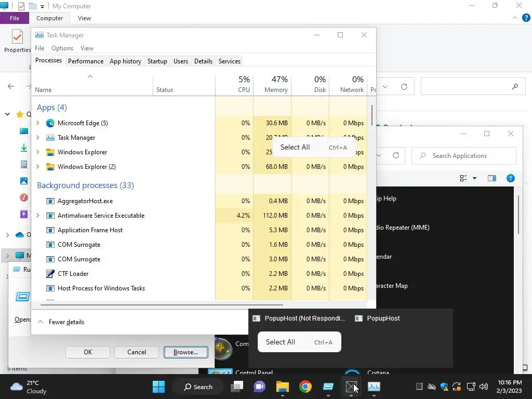Launch Google Chrome from the taskbar
Image resolution: width=532 pixels, height=399 pixels.
305,387
